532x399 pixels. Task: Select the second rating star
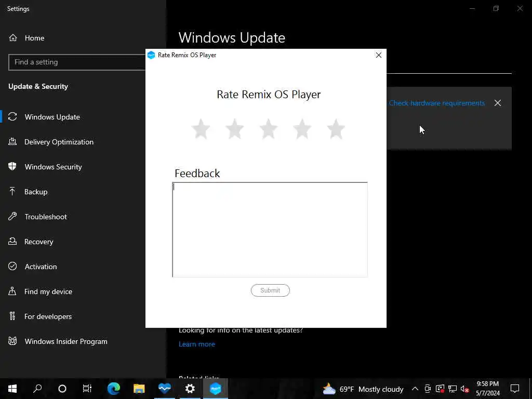tap(234, 129)
